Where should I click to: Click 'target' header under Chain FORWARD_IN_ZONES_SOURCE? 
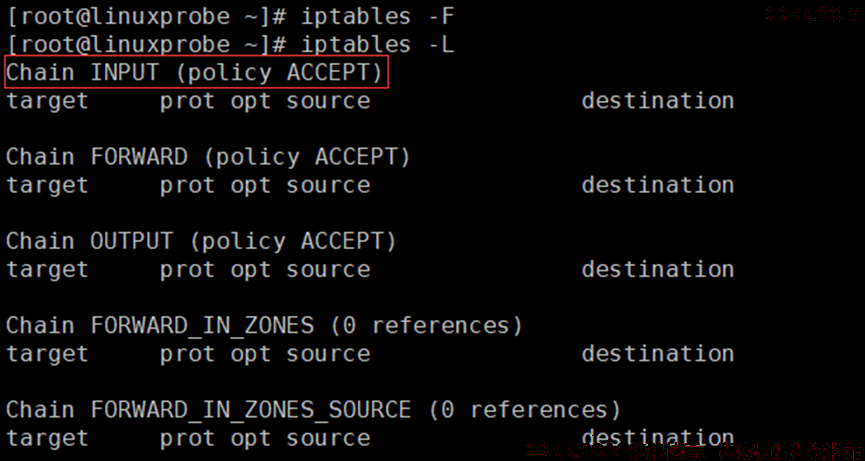pyautogui.click(x=47, y=438)
